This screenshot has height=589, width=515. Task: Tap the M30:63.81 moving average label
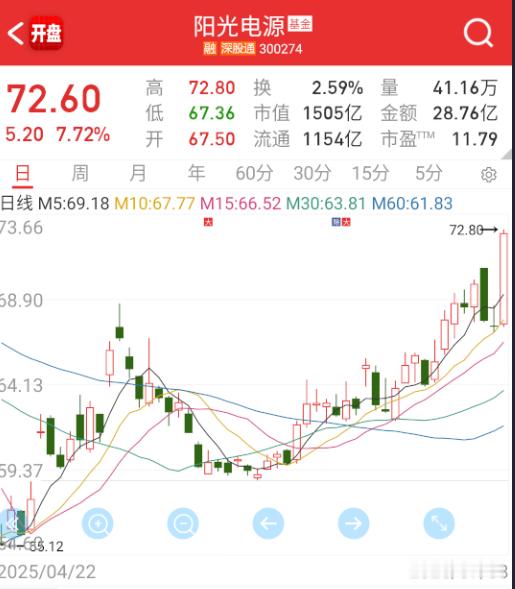pos(326,204)
